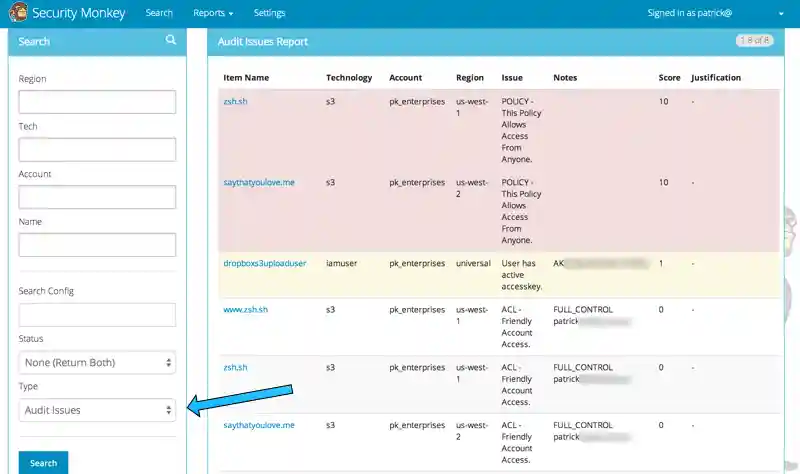Go to Settings in the top navbar
Screen dimensions: 800x474
269,13
